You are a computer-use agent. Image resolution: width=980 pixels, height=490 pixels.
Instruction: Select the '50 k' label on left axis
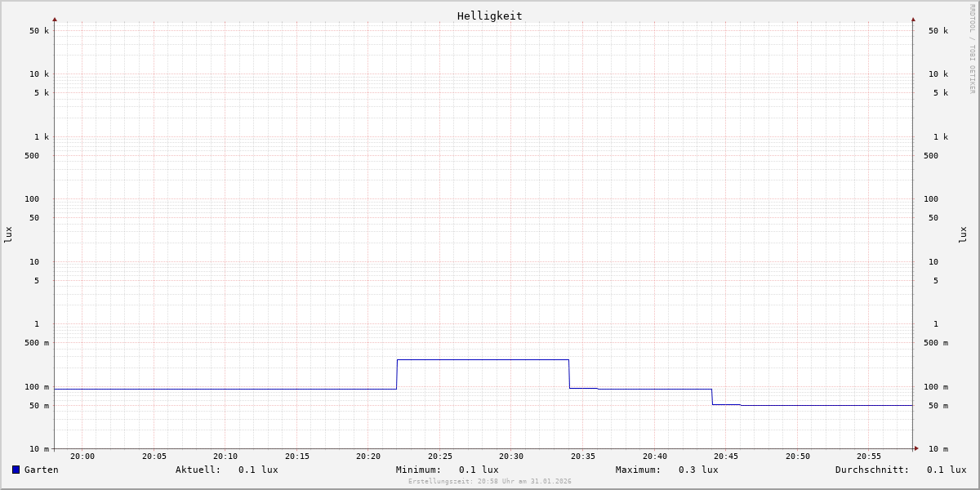(39, 31)
